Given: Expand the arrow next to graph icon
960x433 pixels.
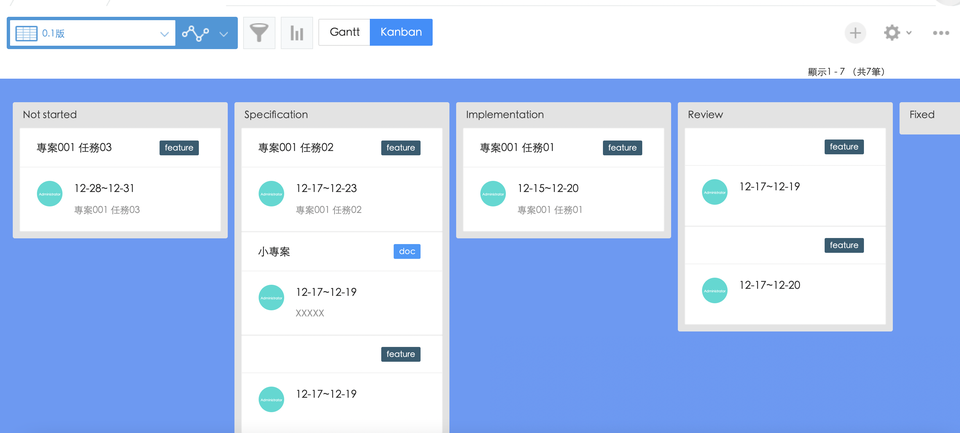Looking at the screenshot, I should point(224,34).
